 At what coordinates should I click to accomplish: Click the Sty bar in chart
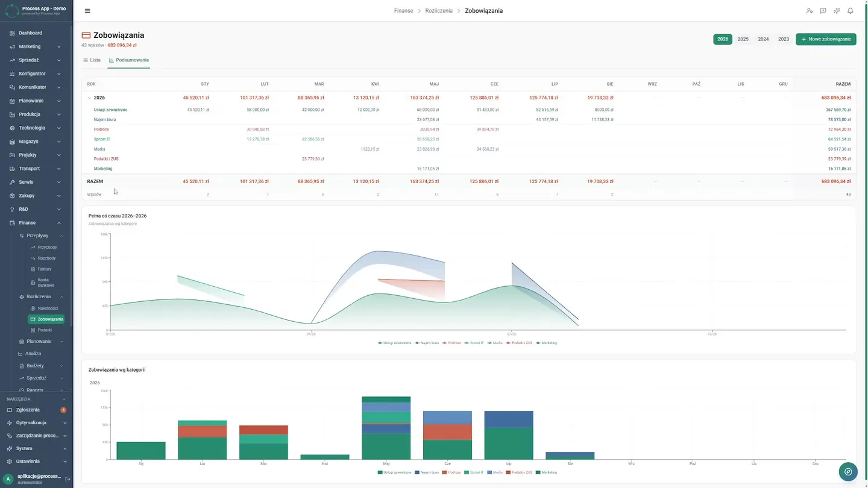pyautogui.click(x=141, y=451)
